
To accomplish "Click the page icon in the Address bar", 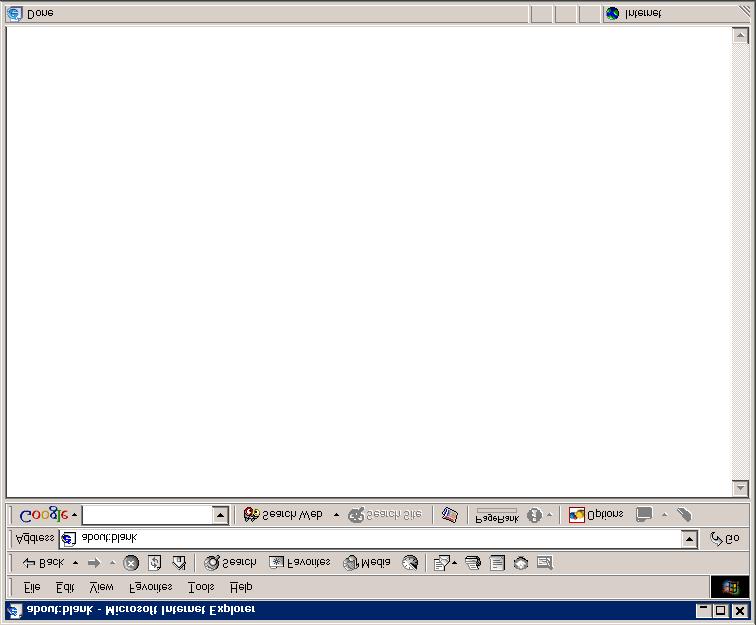I will coord(69,539).
